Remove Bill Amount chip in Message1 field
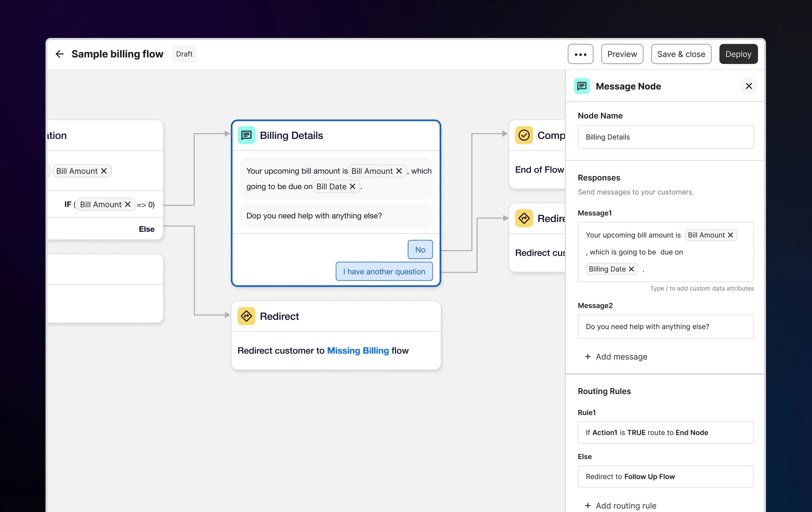Viewport: 812px width, 512px height. point(730,235)
